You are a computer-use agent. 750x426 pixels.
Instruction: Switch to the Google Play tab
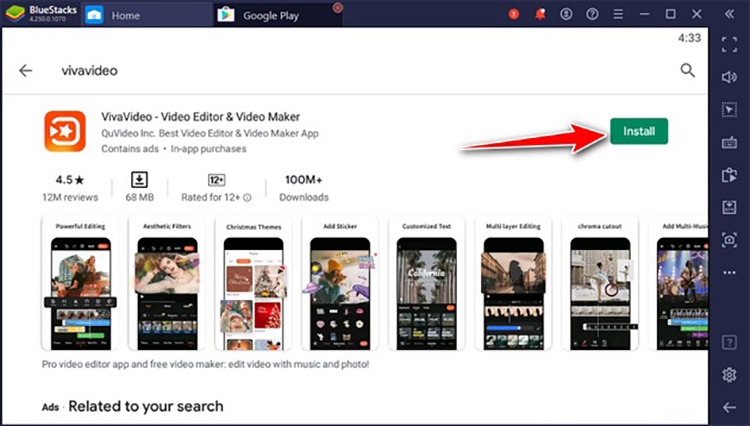pos(279,15)
